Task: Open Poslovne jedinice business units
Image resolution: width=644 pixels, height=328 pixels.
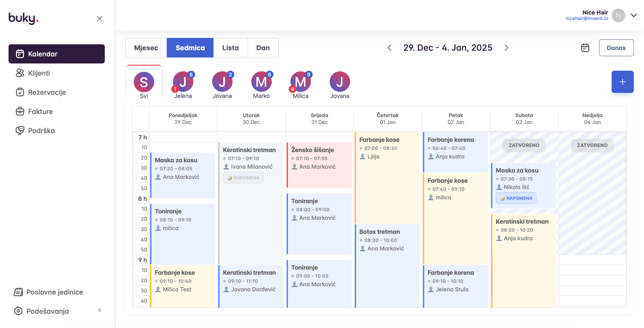Action: [55, 292]
